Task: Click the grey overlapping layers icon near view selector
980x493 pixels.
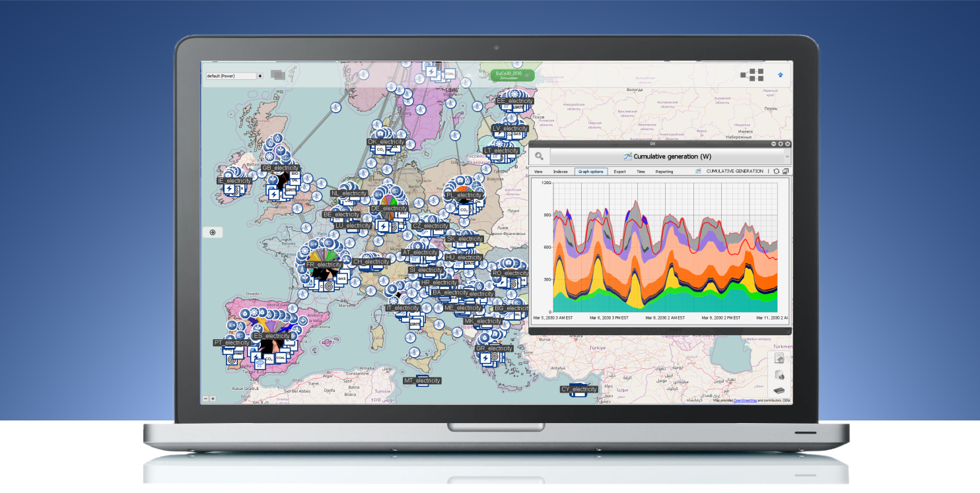Action: (x=278, y=75)
